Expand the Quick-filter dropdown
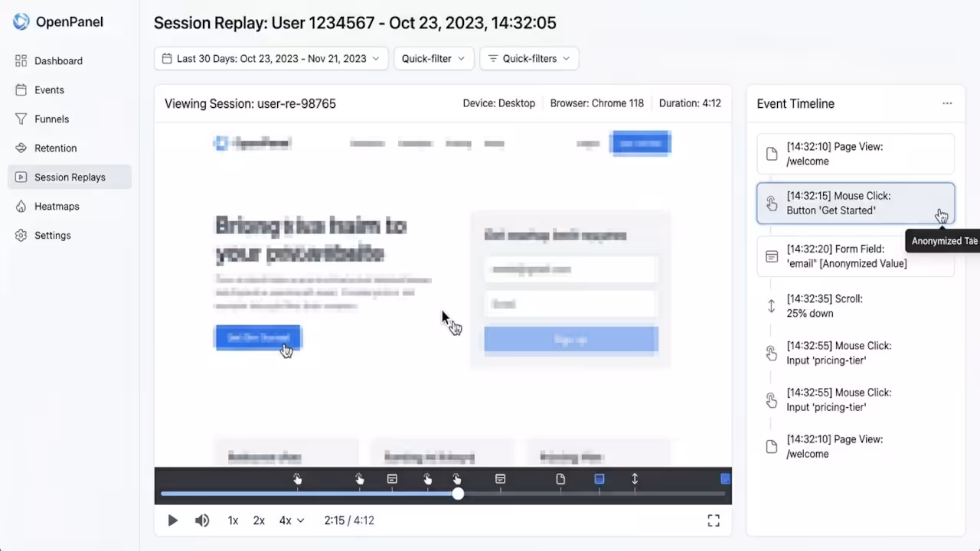The height and width of the screenshot is (551, 980). tap(434, 58)
